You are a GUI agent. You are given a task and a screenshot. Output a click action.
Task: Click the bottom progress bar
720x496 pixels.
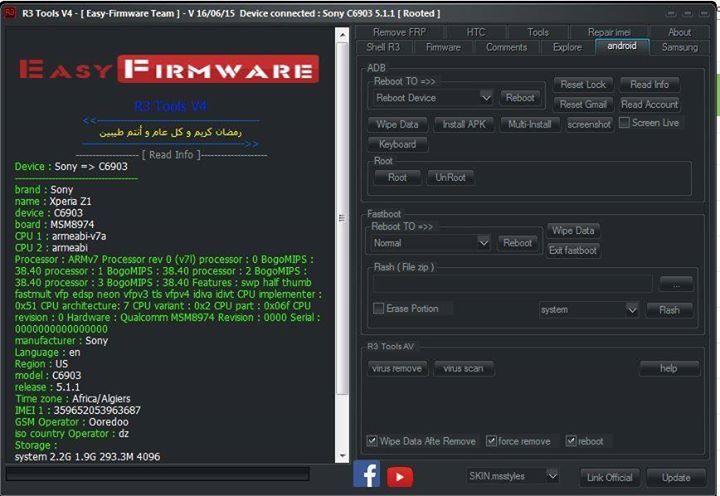pyautogui.click(x=158, y=474)
